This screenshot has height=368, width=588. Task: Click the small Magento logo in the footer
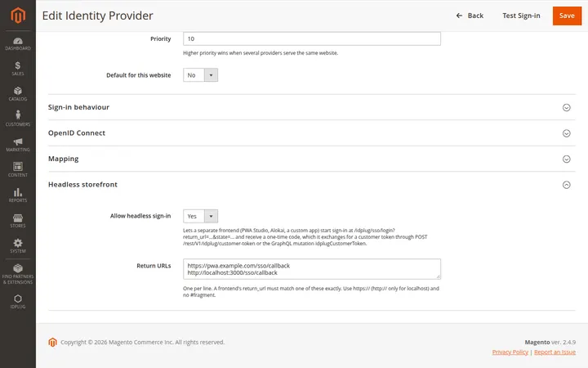point(52,342)
